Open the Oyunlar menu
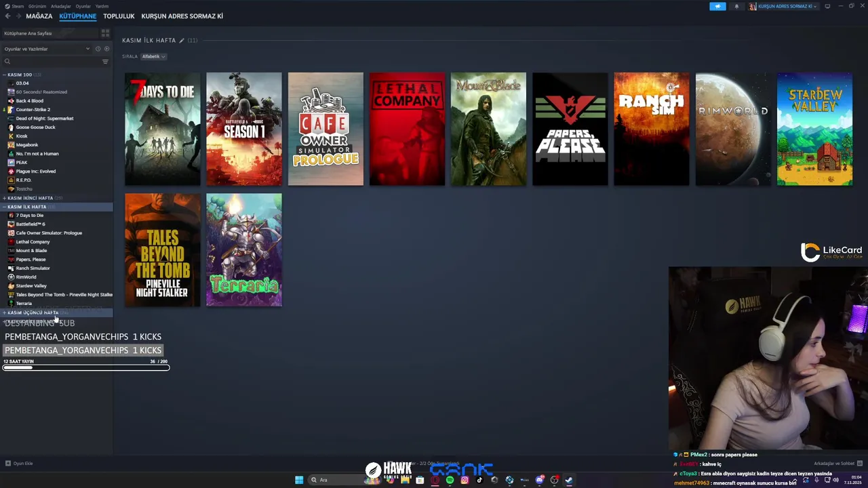 (x=83, y=6)
